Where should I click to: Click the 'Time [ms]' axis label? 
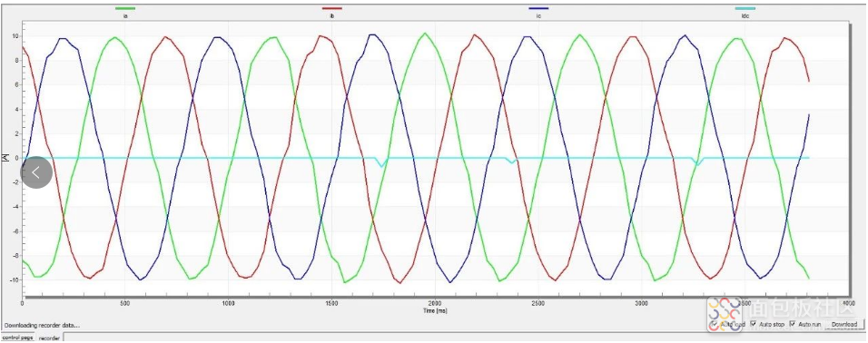point(435,311)
